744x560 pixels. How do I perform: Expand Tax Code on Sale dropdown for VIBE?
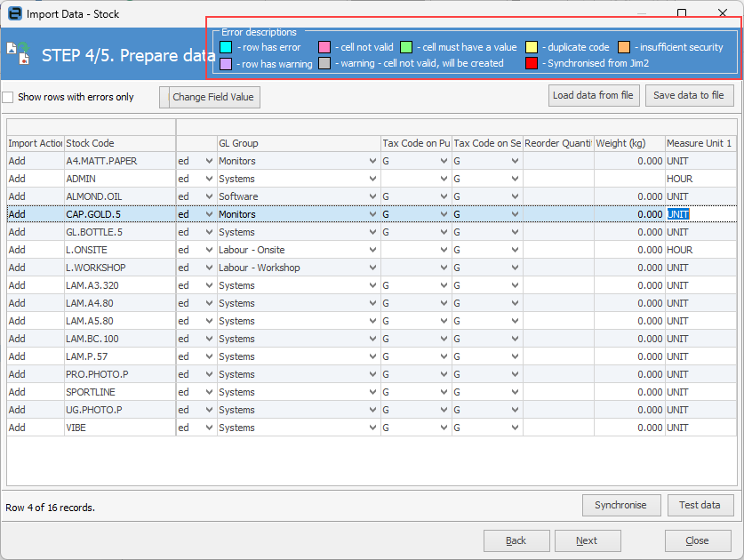tap(515, 428)
